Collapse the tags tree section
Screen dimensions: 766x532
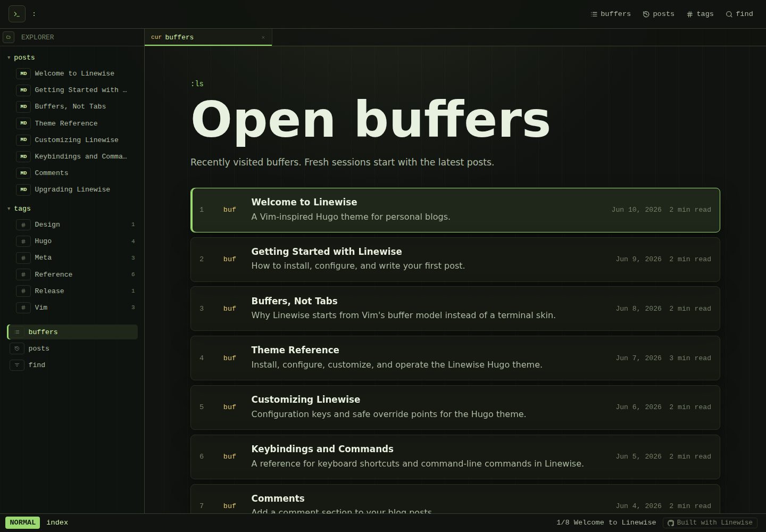[x=19, y=209]
